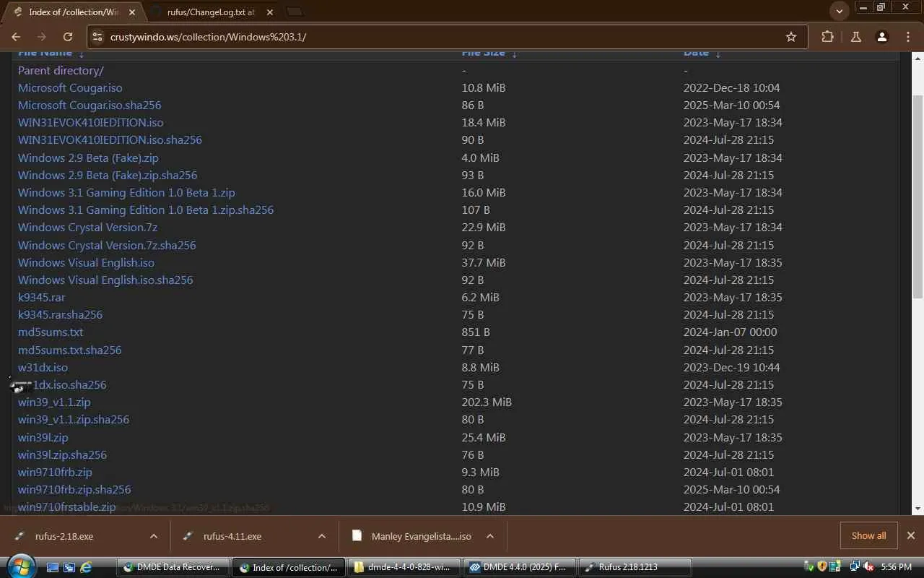Open the WIN31EVOK410IEDITION.iso.sha256 link

point(110,139)
